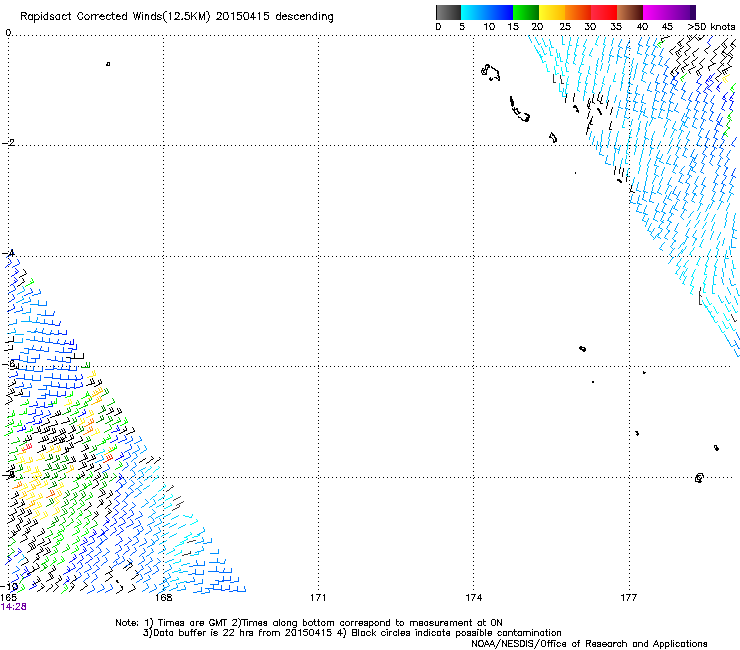Click the '20150415 descending' text in the title
Viewport: 740px width, 650px height.
pyautogui.click(x=274, y=16)
